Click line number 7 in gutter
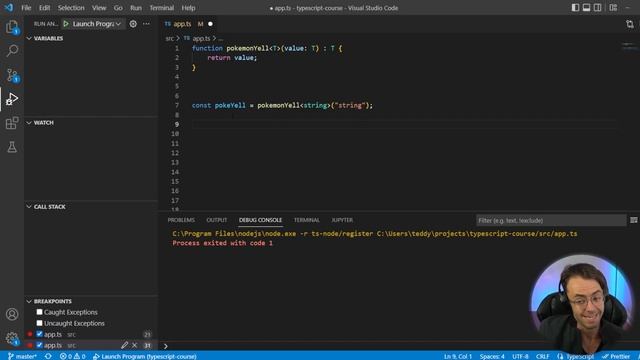Image resolution: width=640 pixels, height=360 pixels. (x=177, y=105)
